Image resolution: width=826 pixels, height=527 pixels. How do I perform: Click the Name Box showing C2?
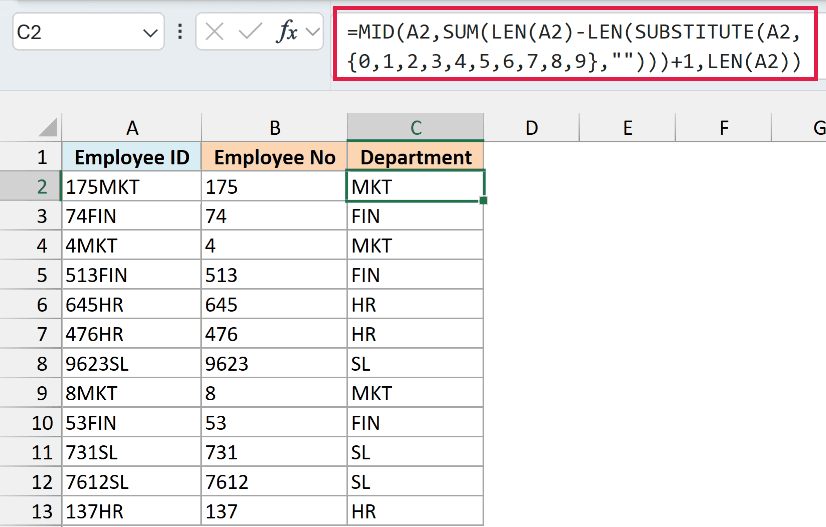pos(88,32)
